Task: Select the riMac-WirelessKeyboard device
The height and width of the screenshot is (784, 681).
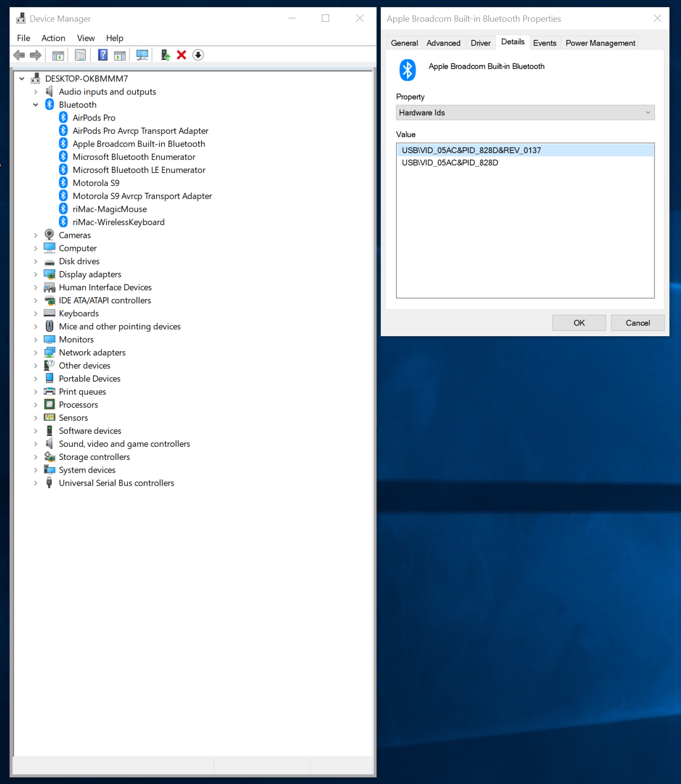Action: pos(118,222)
